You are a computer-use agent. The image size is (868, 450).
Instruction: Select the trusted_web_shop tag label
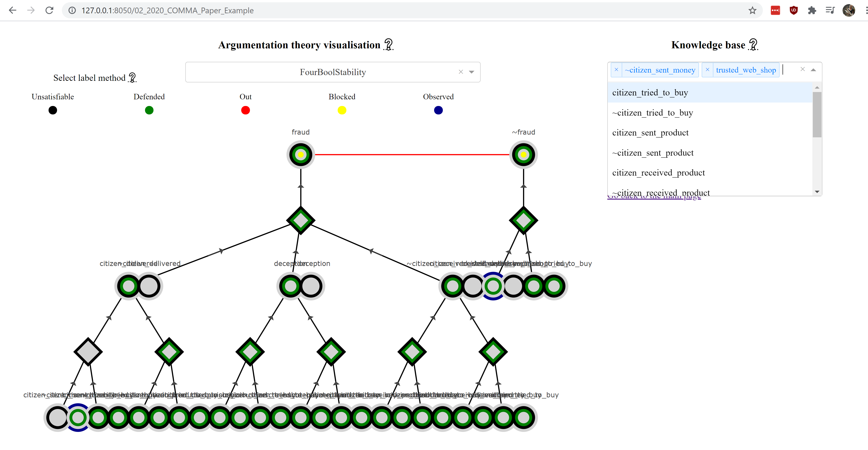[x=746, y=70]
